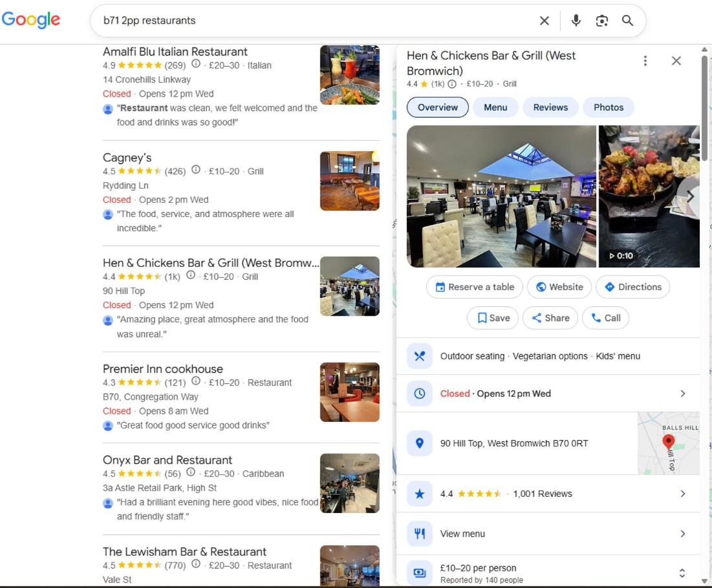The image size is (712, 588).
Task: Click in the search input field
Action: [x=318, y=21]
